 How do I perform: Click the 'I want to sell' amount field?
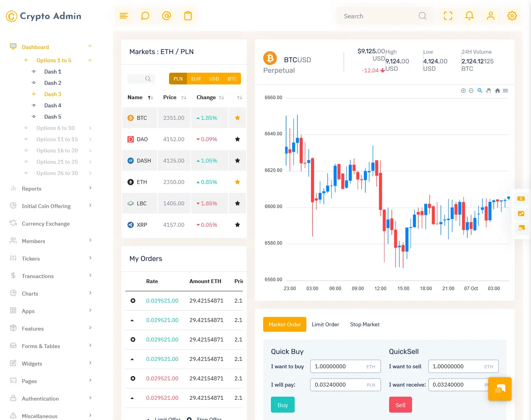(463, 366)
